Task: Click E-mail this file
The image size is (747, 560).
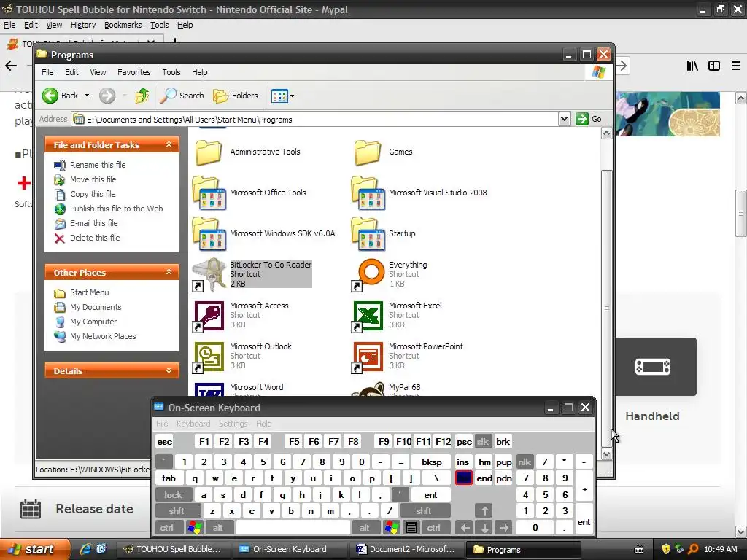Action: point(93,223)
